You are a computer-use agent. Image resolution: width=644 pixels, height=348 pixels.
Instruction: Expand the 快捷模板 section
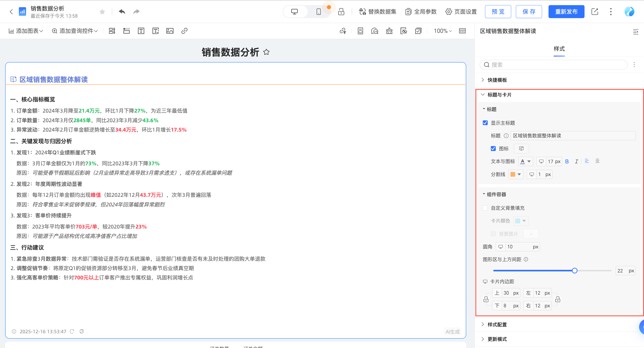tap(497, 80)
